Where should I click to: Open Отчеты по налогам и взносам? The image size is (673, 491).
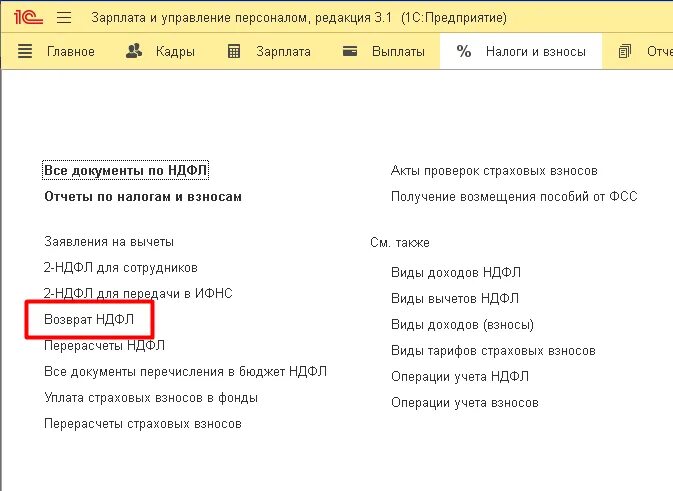pos(143,197)
